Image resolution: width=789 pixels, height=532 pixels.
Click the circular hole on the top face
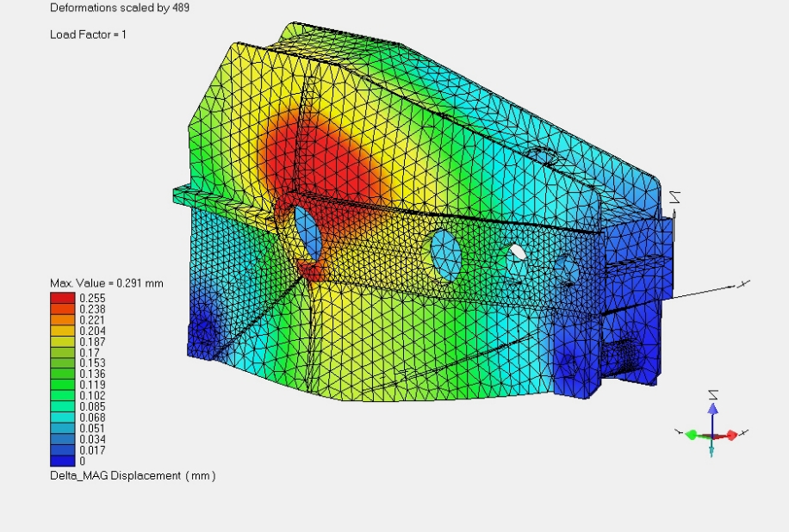click(x=542, y=156)
